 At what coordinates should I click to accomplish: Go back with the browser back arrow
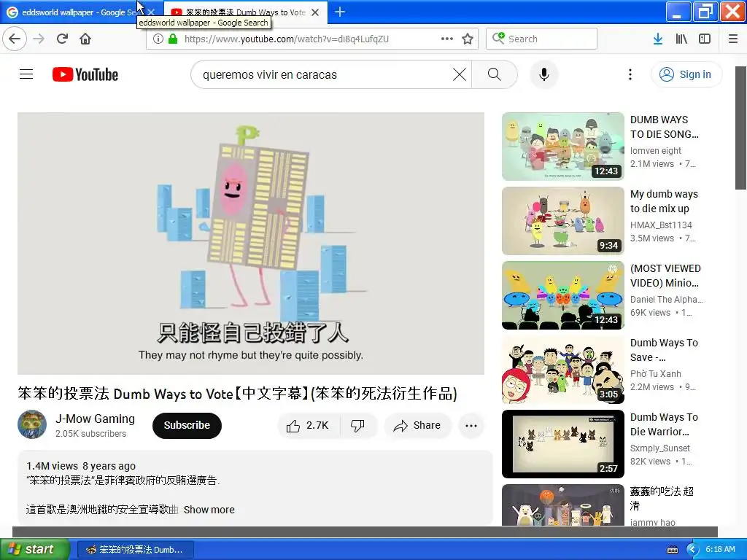15,39
